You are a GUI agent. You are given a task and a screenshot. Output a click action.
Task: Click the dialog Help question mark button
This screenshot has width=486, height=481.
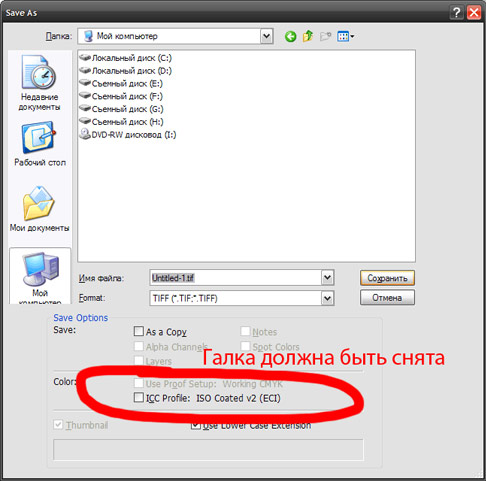point(456,13)
